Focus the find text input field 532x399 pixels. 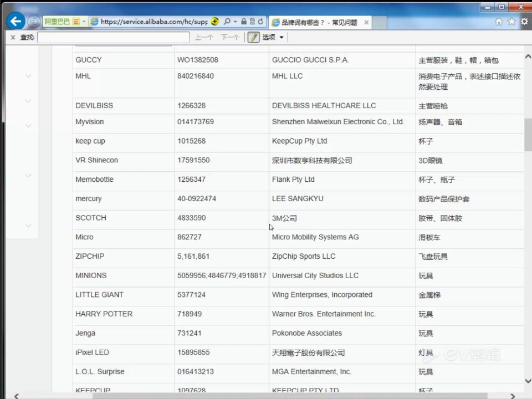point(113,37)
